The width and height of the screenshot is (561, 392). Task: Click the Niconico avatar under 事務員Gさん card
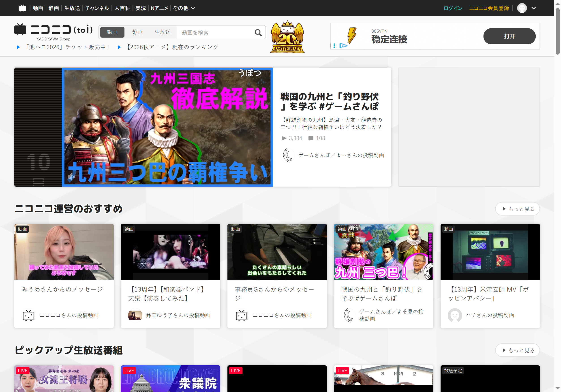pos(242,315)
